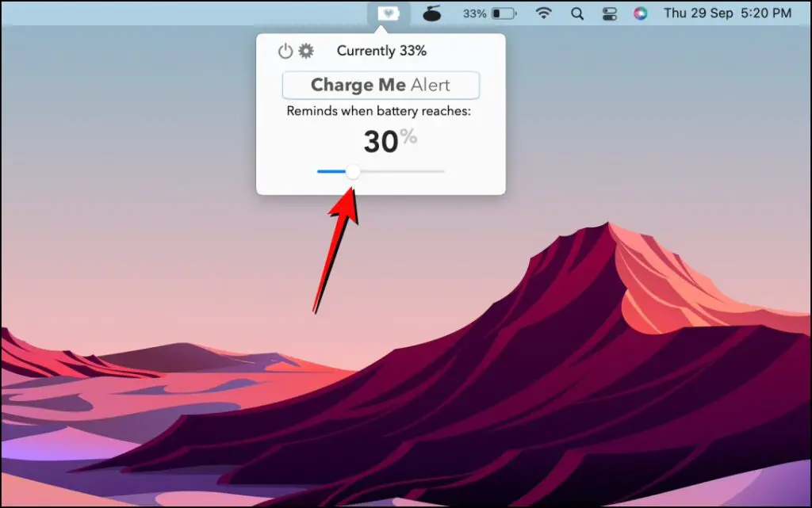The width and height of the screenshot is (812, 508).
Task: Open Control Center from menu bar
Action: [610, 13]
